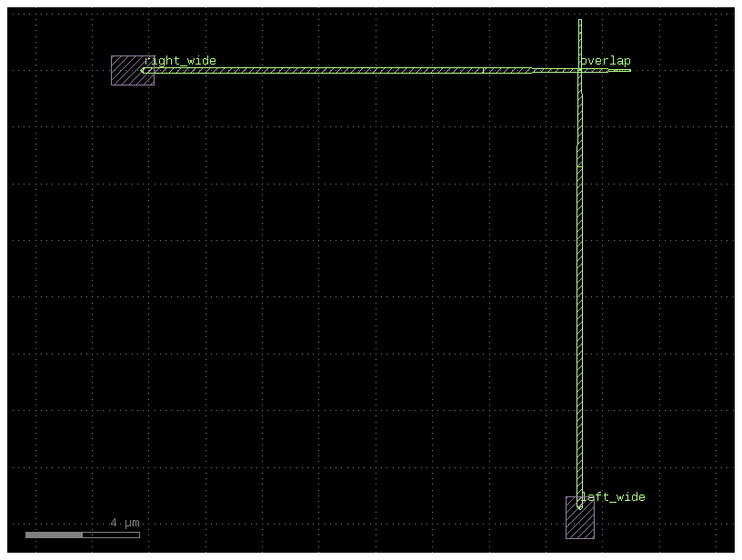Image resolution: width=742 pixels, height=560 pixels.
Task: Select the short green stub right of crossing
Action: pyautogui.click(x=619, y=70)
